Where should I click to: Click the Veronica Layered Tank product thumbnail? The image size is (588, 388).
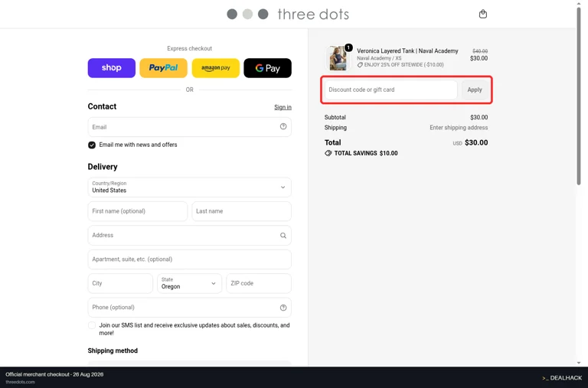(338, 58)
